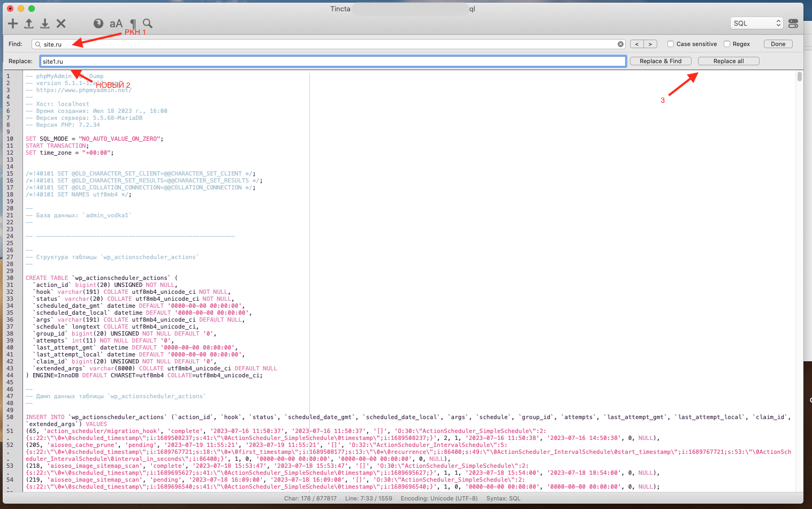Click into the Find input field
This screenshot has width=812, height=509.
coord(328,44)
